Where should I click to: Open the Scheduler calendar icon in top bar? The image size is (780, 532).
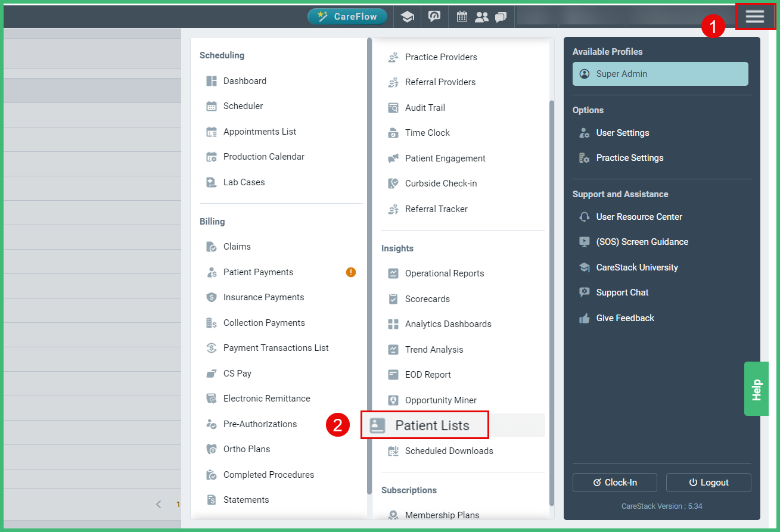point(461,16)
